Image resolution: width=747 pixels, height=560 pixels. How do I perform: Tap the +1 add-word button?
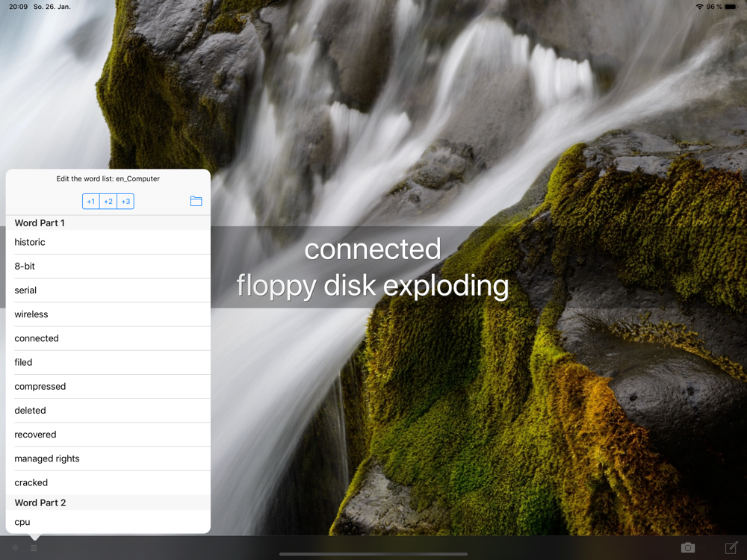tap(91, 202)
